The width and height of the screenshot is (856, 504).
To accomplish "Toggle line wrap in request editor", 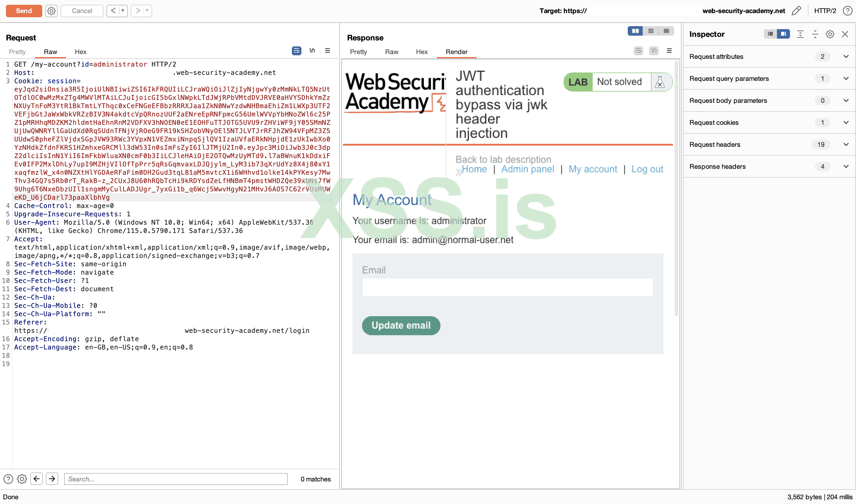I will (296, 51).
